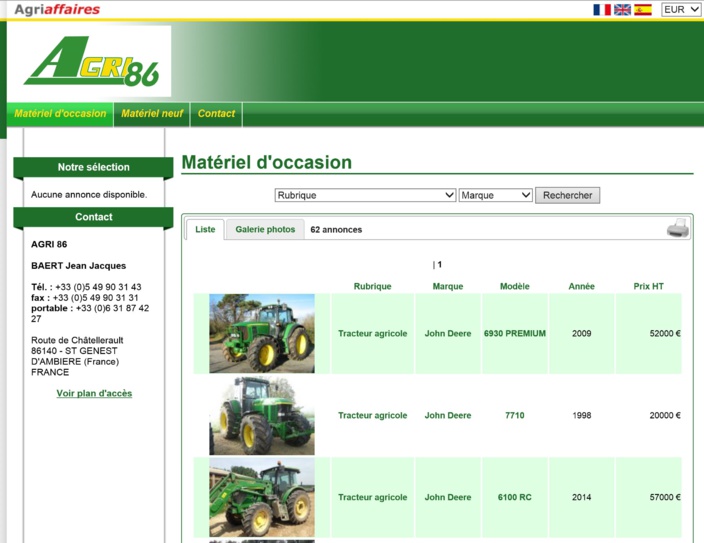
Task: Click the Marque column header
Action: coord(448,287)
